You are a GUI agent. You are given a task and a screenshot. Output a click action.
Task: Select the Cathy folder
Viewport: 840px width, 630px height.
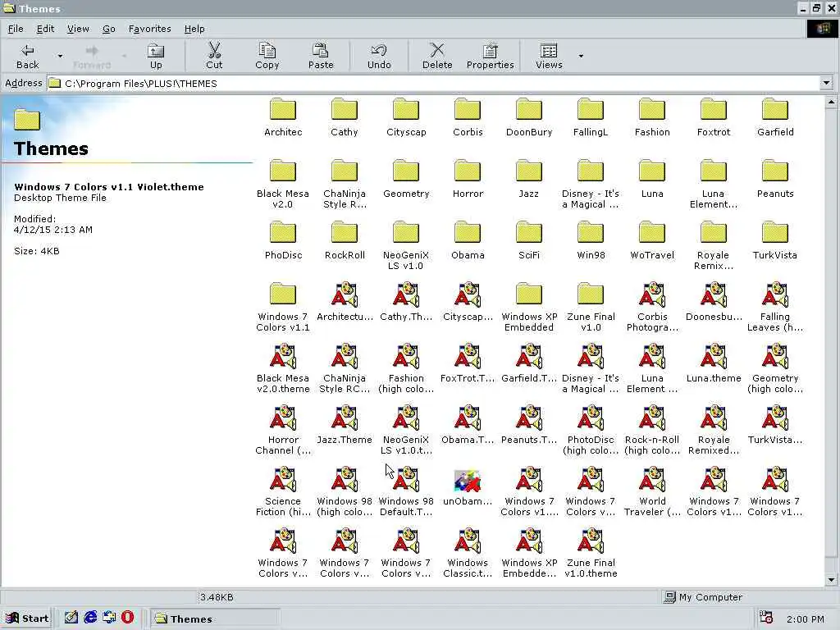tap(344, 118)
